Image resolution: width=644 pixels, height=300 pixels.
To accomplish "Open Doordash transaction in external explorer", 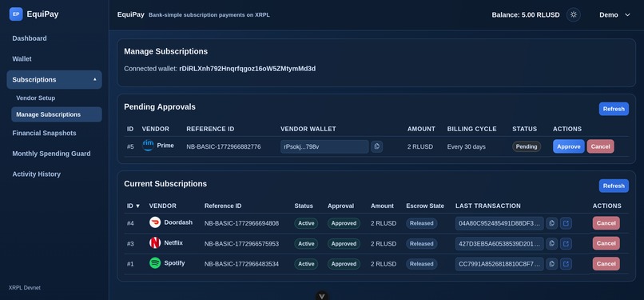I will point(566,223).
